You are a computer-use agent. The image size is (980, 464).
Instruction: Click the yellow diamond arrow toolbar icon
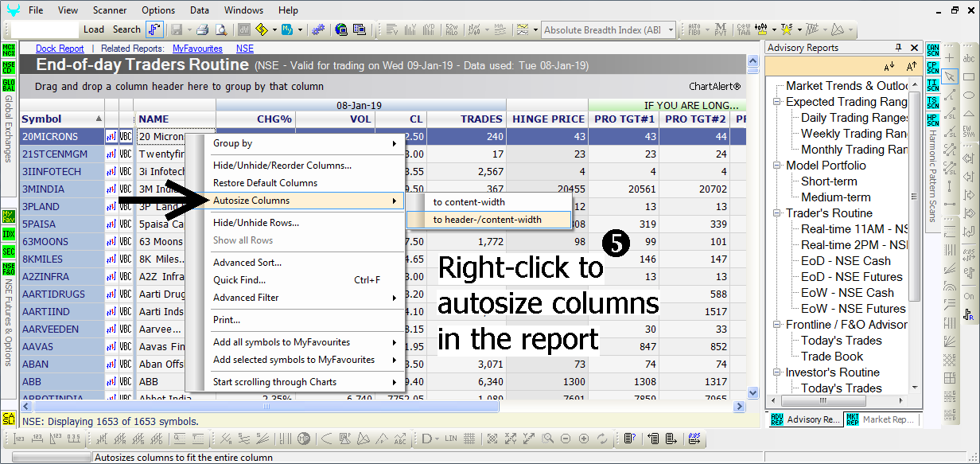pos(261,29)
